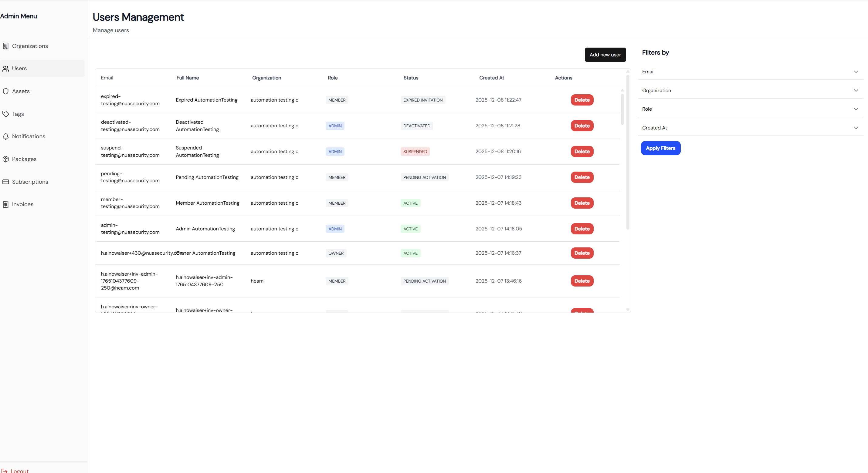Open the Role filter dropdown
This screenshot has height=473, width=868.
(856, 109)
